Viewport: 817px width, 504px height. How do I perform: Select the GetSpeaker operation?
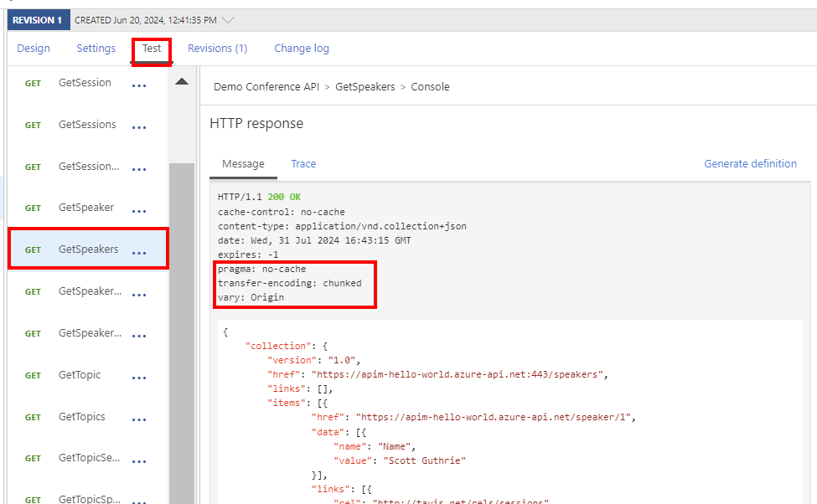pyautogui.click(x=86, y=208)
